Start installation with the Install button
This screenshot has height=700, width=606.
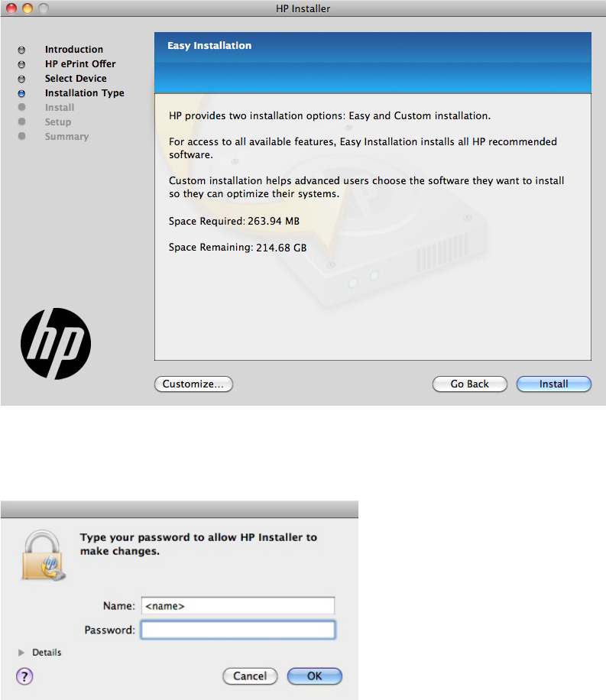(553, 384)
